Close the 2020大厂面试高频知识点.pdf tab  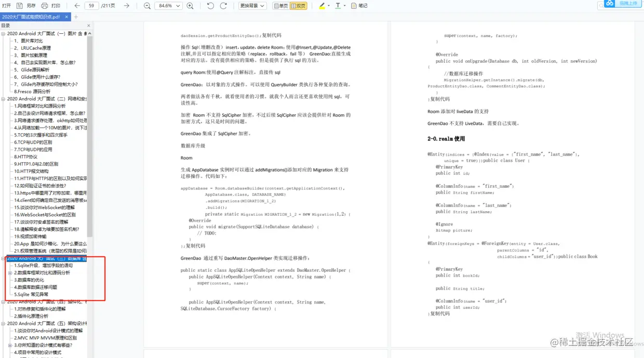click(67, 17)
